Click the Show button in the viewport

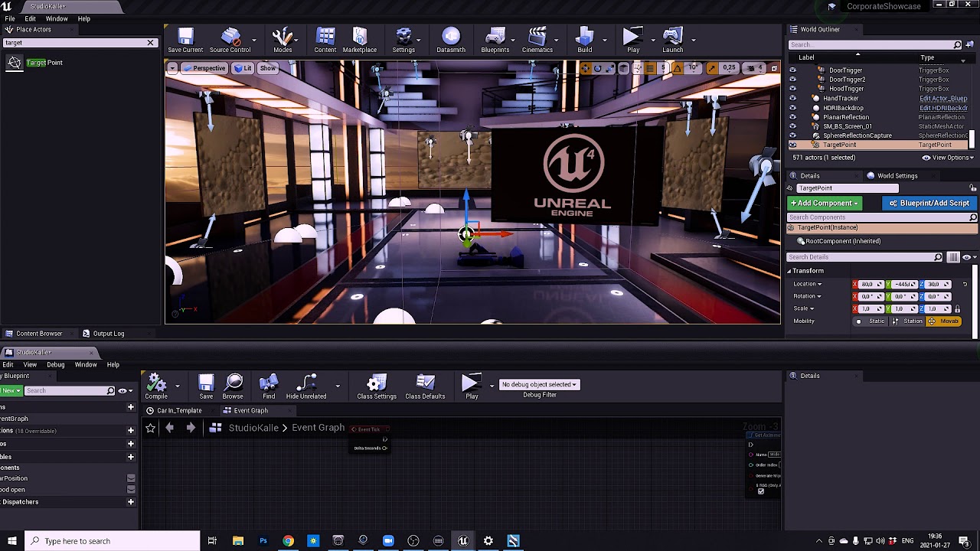pyautogui.click(x=267, y=68)
